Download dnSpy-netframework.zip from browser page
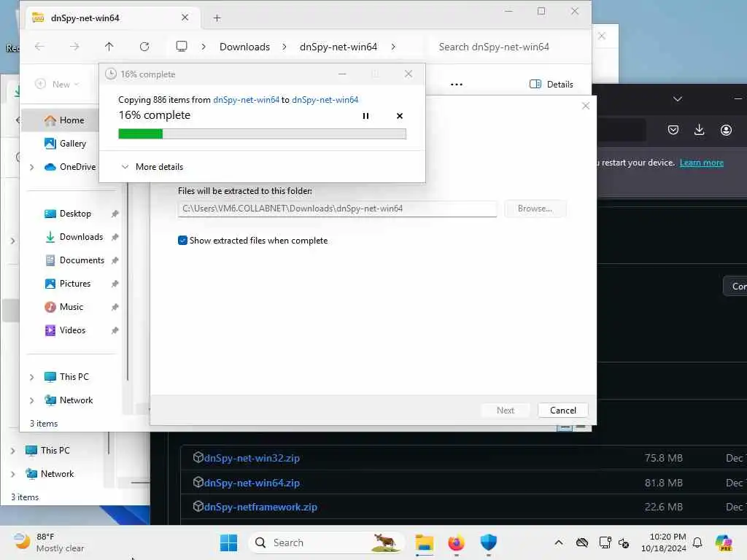Image resolution: width=747 pixels, height=560 pixels. pos(260,507)
